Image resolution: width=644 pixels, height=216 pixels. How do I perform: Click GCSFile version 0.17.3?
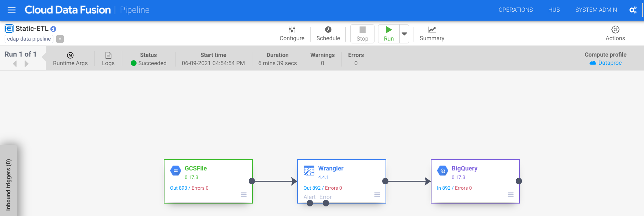[191, 177]
